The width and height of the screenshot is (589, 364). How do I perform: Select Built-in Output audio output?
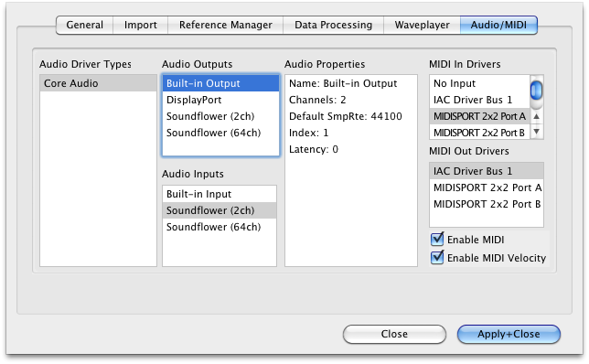click(221, 83)
